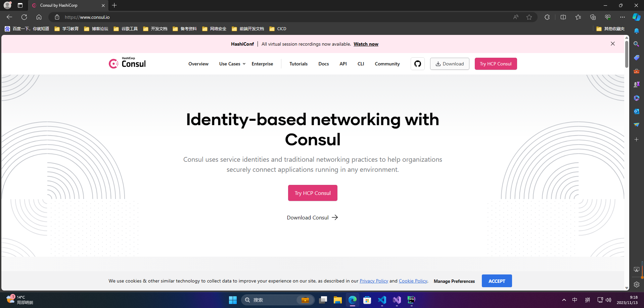Image resolution: width=644 pixels, height=308 pixels.
Task: Open the GitHub icon link in navbar
Action: click(x=418, y=64)
